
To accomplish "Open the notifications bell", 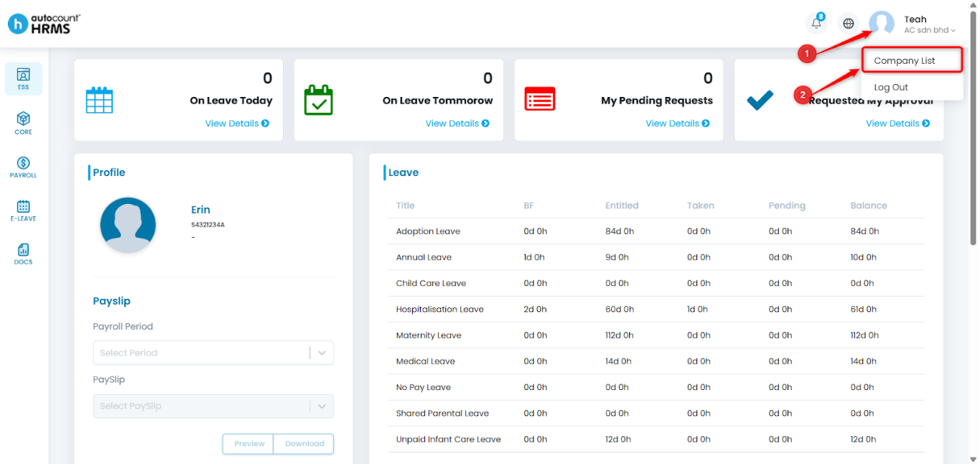I will [816, 23].
